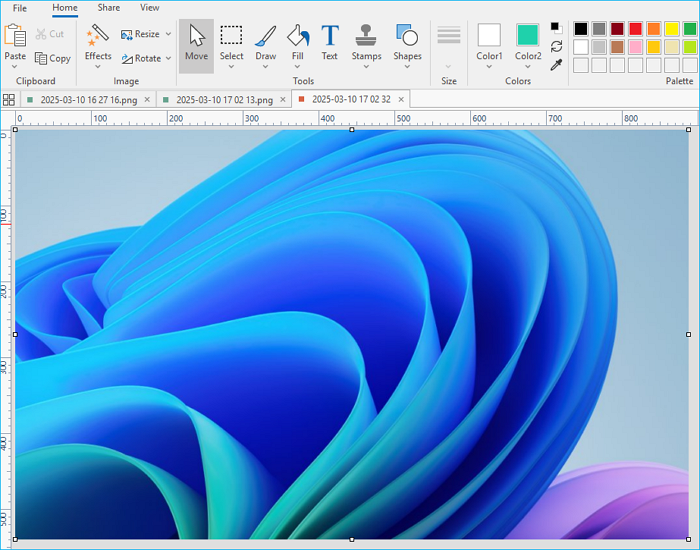
Task: Open the Paste dropdown arrow
Action: tap(15, 68)
